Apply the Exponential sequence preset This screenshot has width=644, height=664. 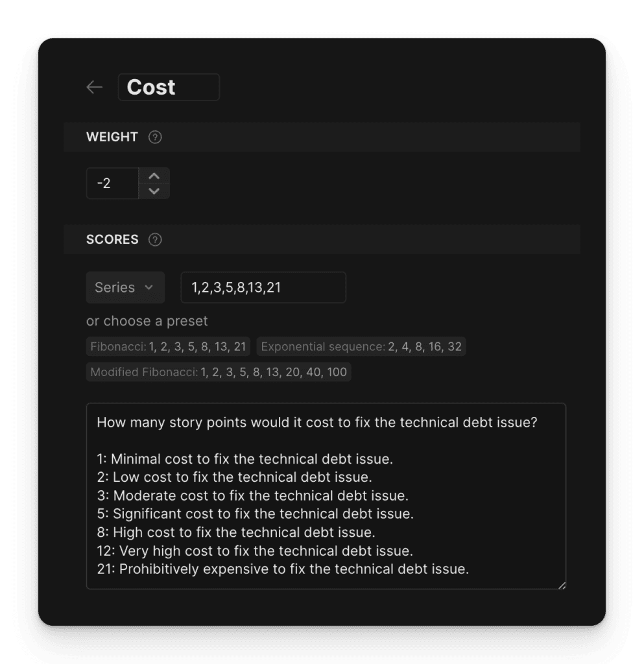point(361,346)
